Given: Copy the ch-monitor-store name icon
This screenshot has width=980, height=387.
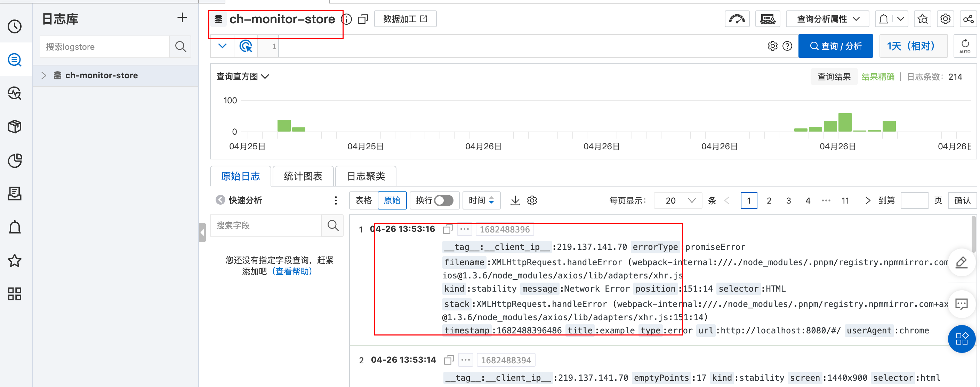Looking at the screenshot, I should pos(363,19).
